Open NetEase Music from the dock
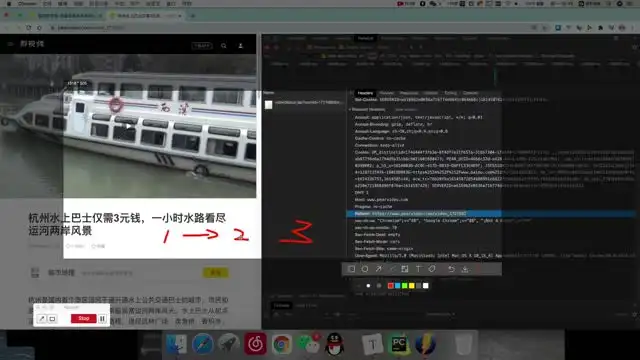Image resolution: width=640 pixels, height=360 pixels. 255,344
